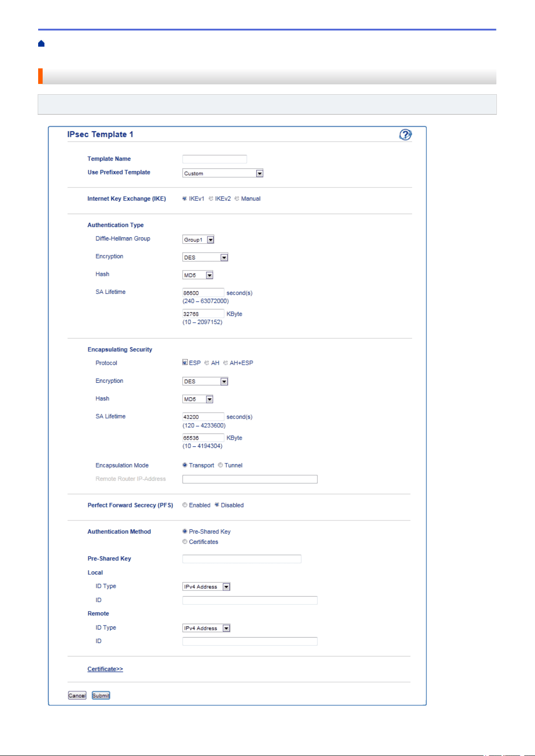Screen dimensions: 535x756
Task: Open the Use Prefixed Template dropdown
Action: 223,173
